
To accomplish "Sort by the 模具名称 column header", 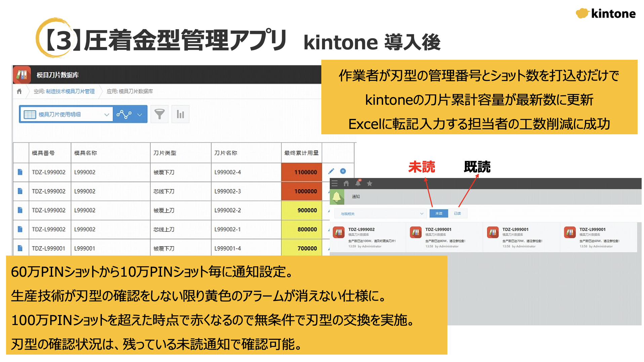I will (x=111, y=153).
